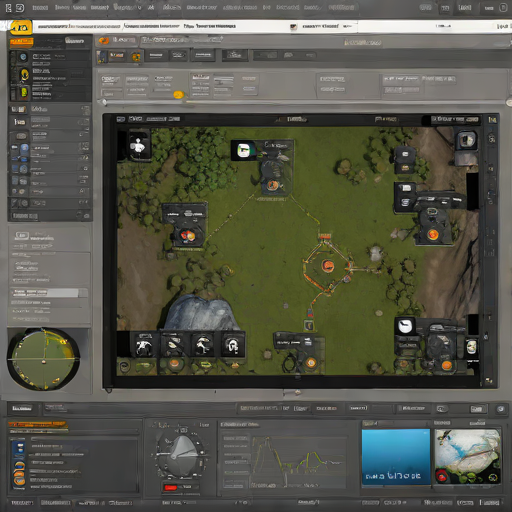Select the orange marker inside the hexagon
Screen dimensions: 512x512
pos(328,266)
